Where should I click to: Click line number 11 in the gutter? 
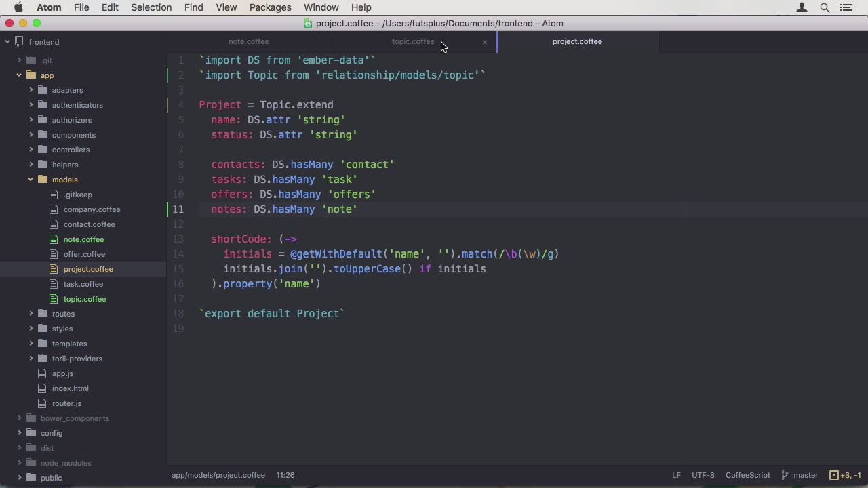click(x=178, y=209)
